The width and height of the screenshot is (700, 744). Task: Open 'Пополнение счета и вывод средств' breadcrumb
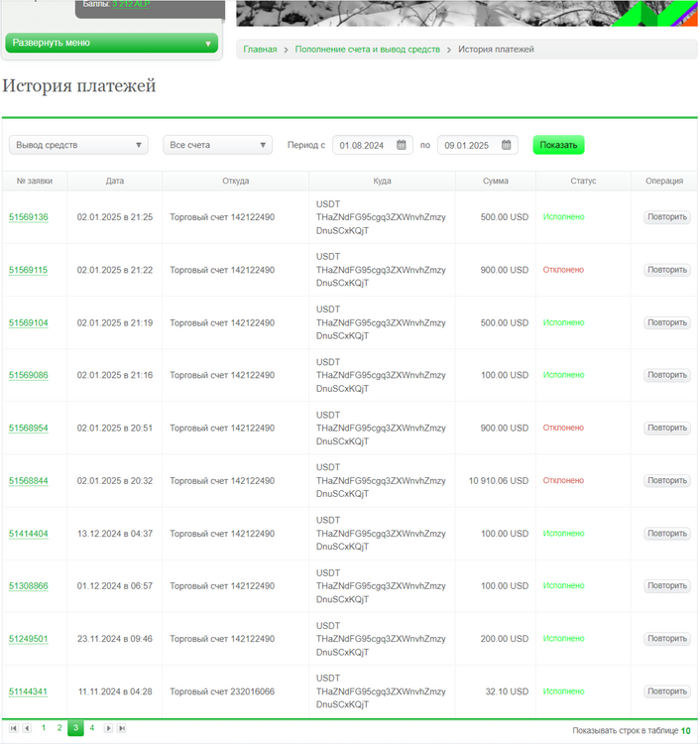tap(368, 50)
